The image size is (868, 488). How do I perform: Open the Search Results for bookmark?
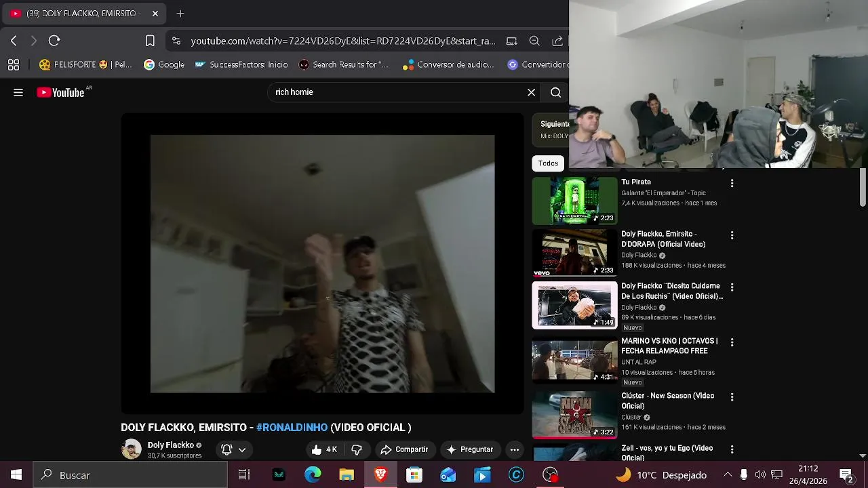[x=344, y=64]
